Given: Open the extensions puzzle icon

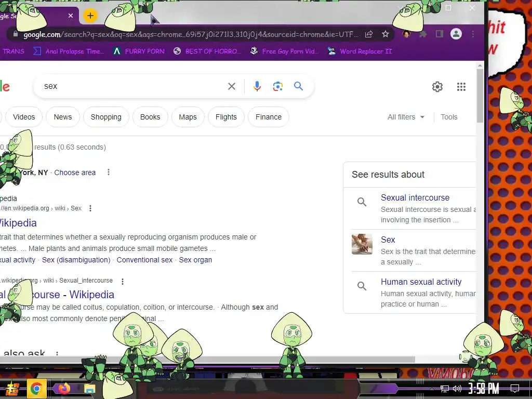Looking at the screenshot, I should point(423,34).
